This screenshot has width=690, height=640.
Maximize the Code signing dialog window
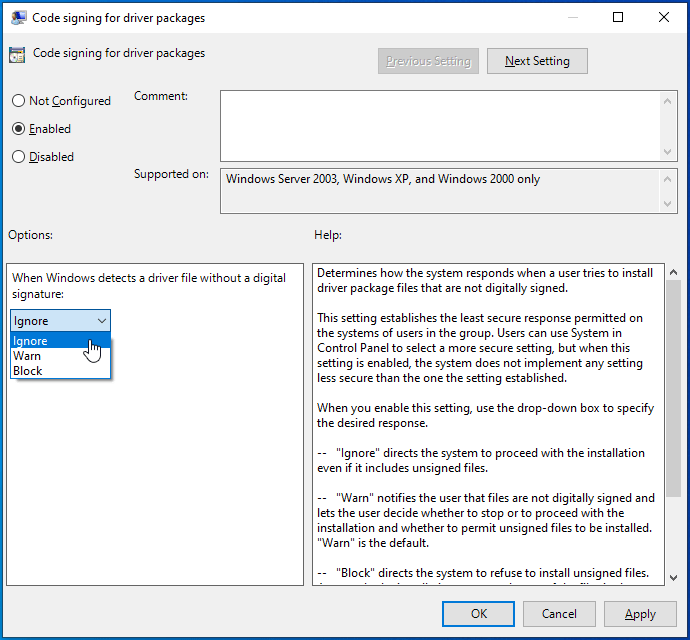click(x=618, y=17)
